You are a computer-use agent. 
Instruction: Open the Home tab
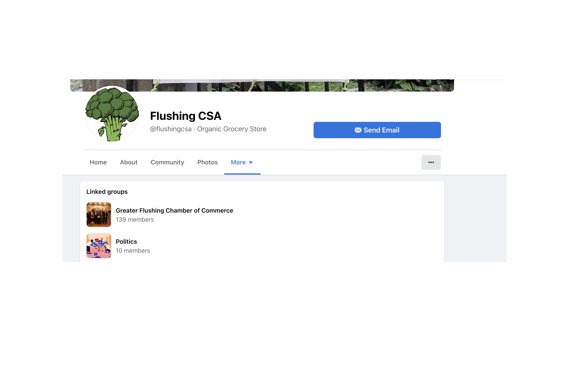(x=98, y=162)
